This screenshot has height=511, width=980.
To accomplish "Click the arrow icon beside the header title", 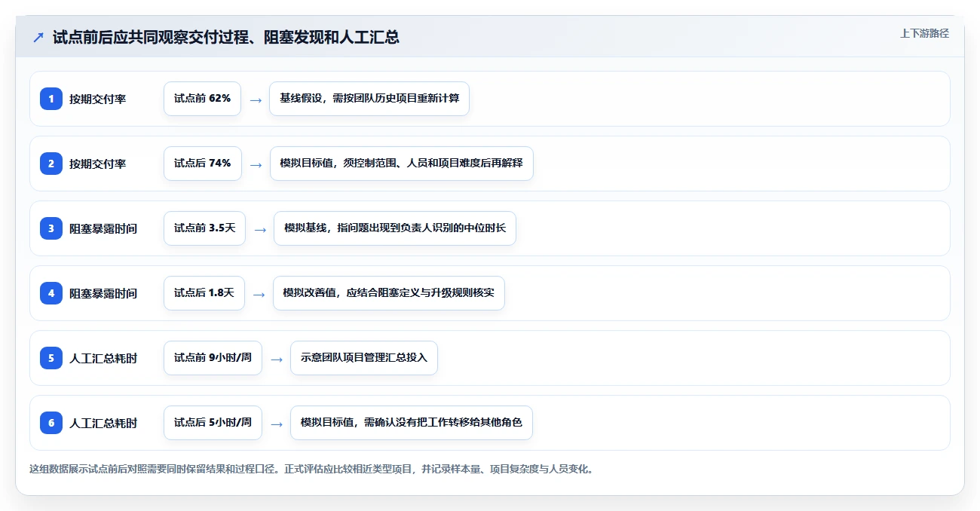I will point(38,37).
